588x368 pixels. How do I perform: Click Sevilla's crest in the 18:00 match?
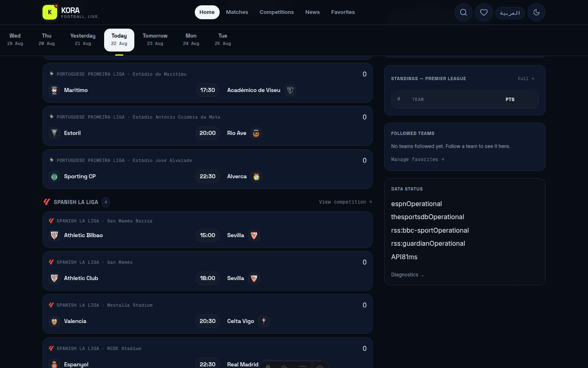click(254, 278)
